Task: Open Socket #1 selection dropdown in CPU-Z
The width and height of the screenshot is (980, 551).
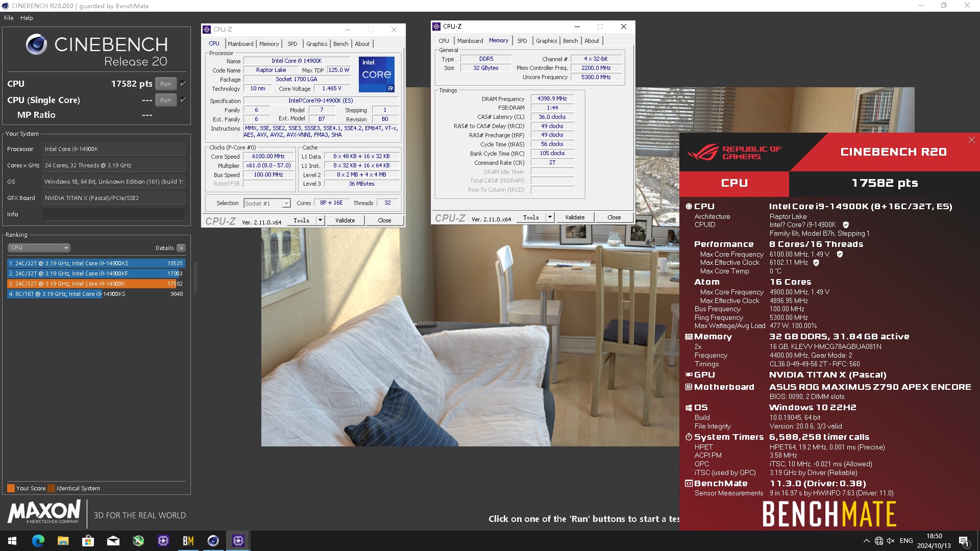Action: (267, 203)
